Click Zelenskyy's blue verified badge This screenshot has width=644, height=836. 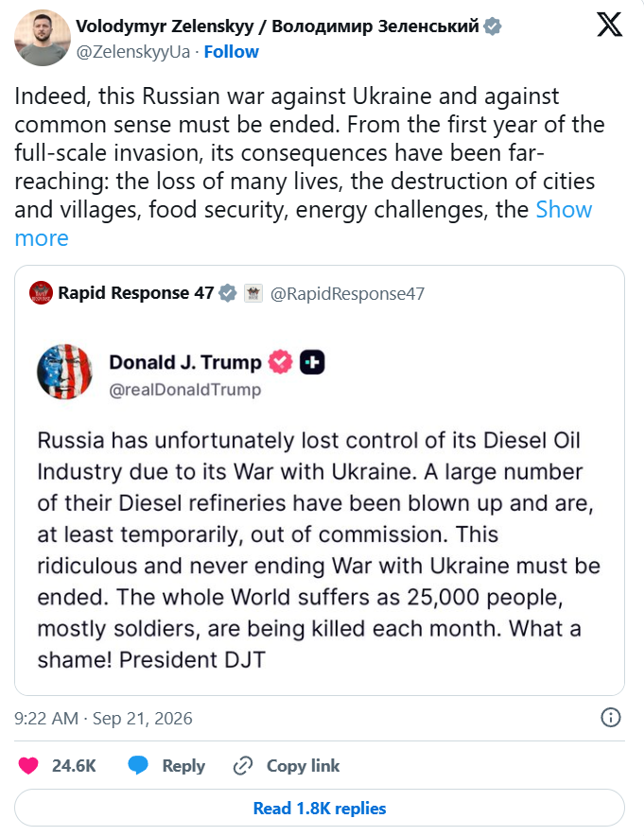point(492,26)
